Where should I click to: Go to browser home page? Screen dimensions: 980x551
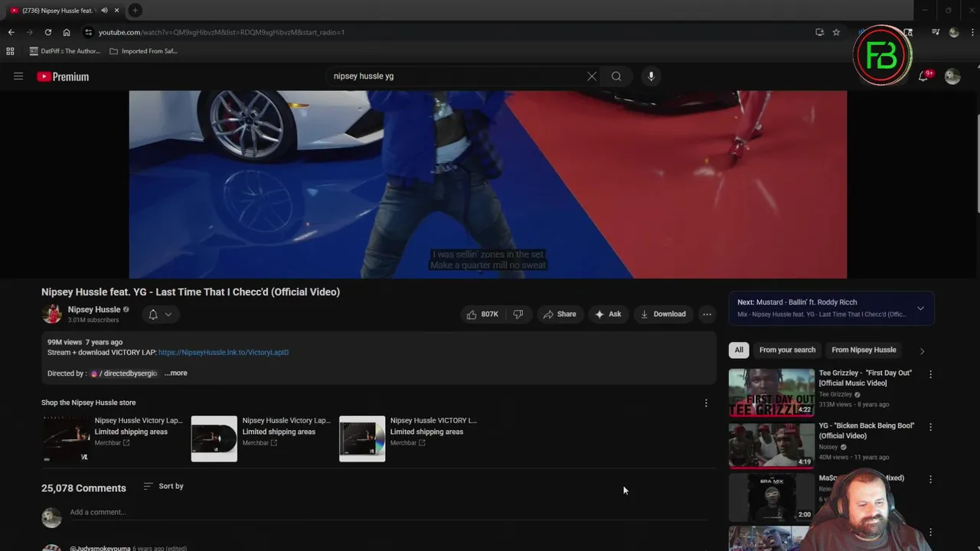click(x=67, y=32)
